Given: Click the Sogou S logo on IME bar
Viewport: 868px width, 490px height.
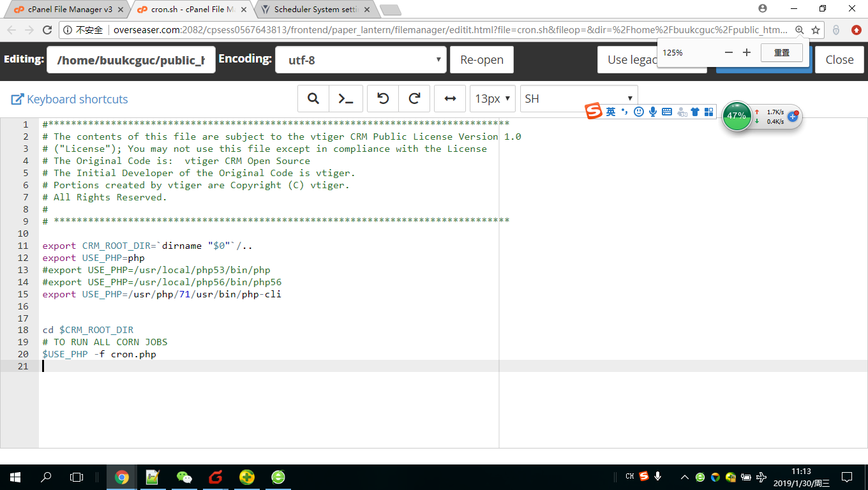Looking at the screenshot, I should [x=594, y=111].
